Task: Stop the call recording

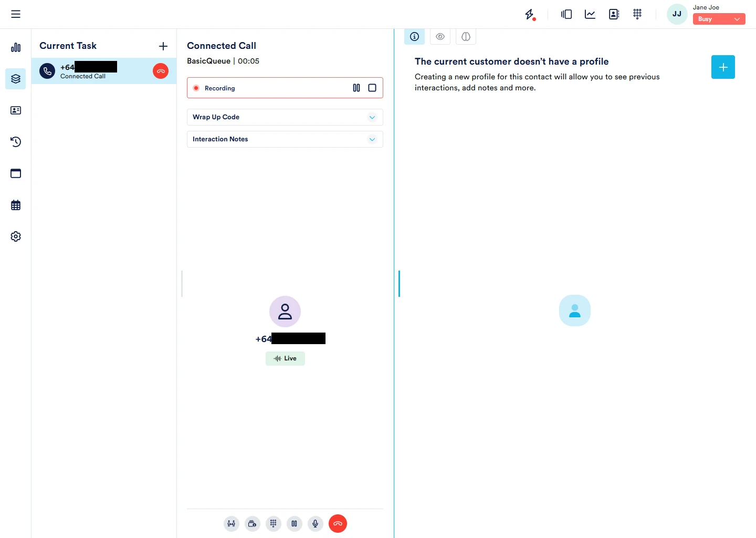Action: coord(372,88)
